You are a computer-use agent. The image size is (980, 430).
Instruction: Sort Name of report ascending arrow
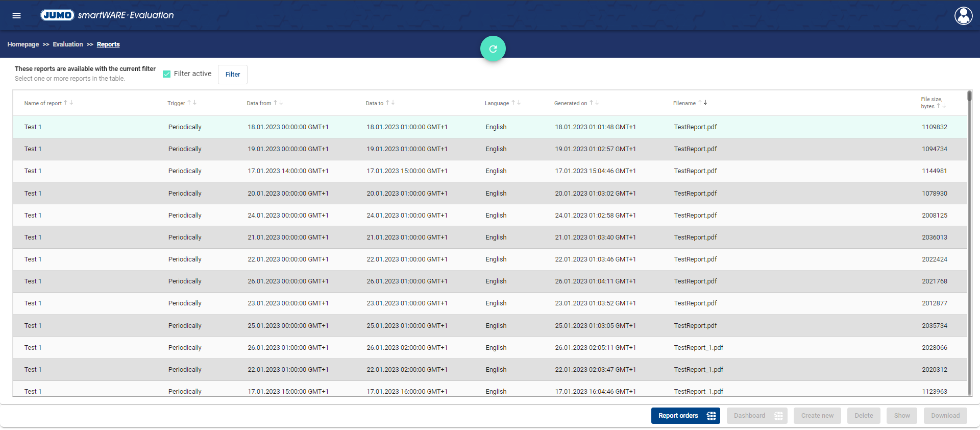click(x=65, y=103)
